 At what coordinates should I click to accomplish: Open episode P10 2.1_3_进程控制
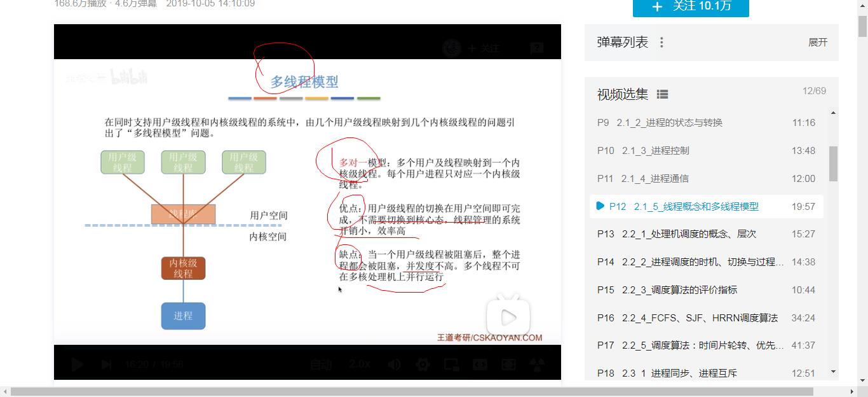(707, 151)
